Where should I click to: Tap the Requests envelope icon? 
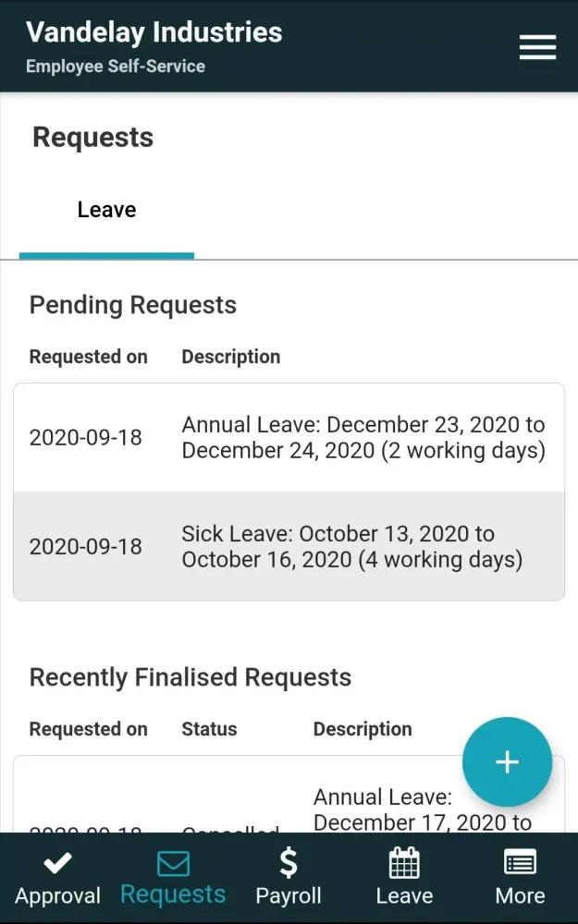173,864
